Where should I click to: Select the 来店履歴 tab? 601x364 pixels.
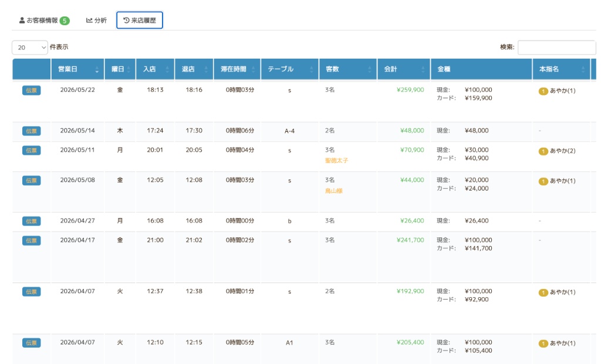tap(140, 21)
